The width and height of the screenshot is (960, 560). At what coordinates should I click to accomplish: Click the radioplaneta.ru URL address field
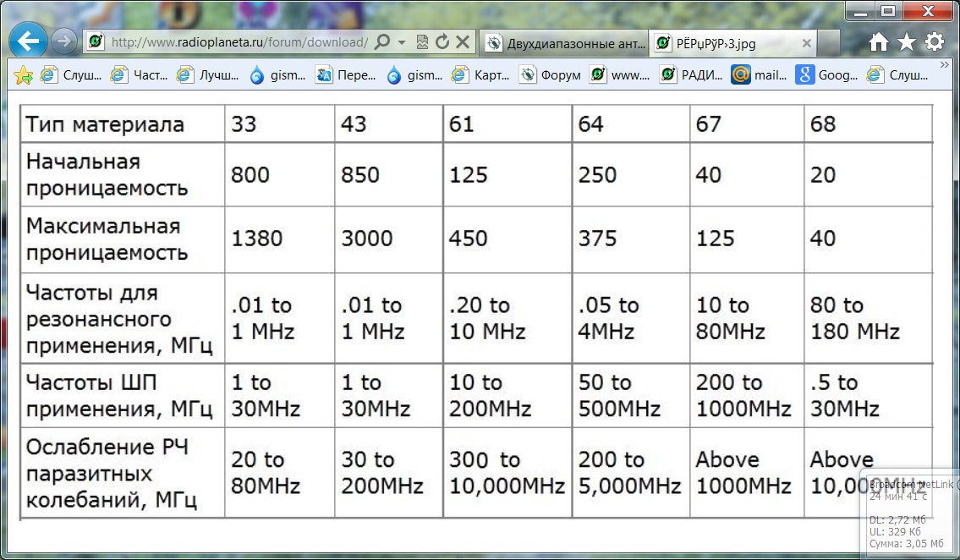click(239, 42)
